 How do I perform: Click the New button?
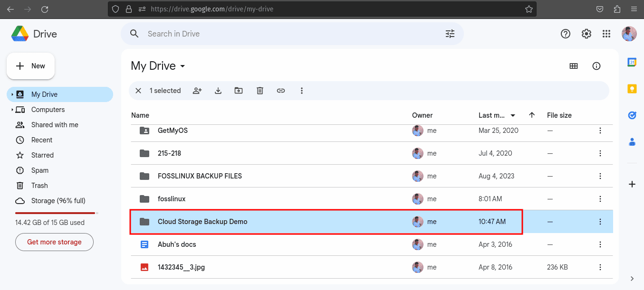click(x=30, y=66)
